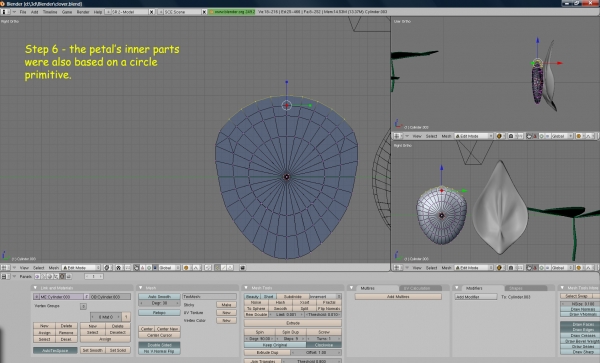Open the draw type icon in main viewport header

(x=107, y=268)
